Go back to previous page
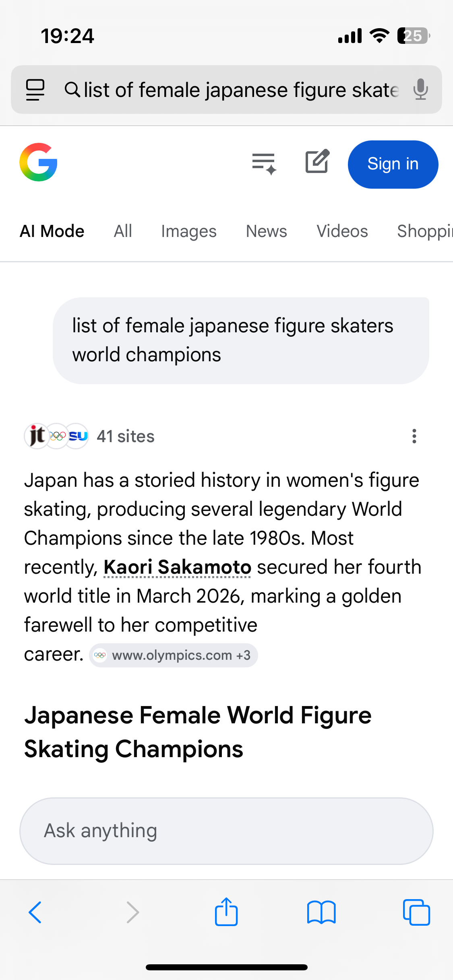The width and height of the screenshot is (453, 980). pyautogui.click(x=35, y=912)
